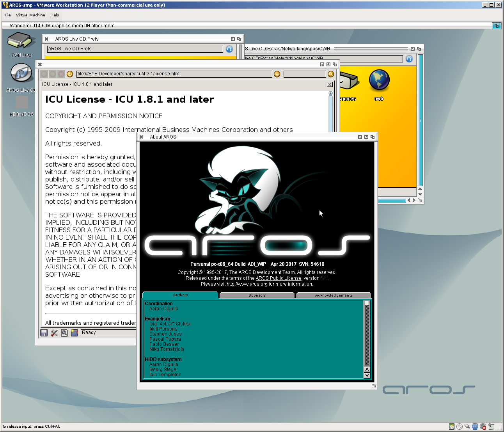Open the bookmarks book icon in OWB
Screen dimensions: 504x432
[75, 333]
